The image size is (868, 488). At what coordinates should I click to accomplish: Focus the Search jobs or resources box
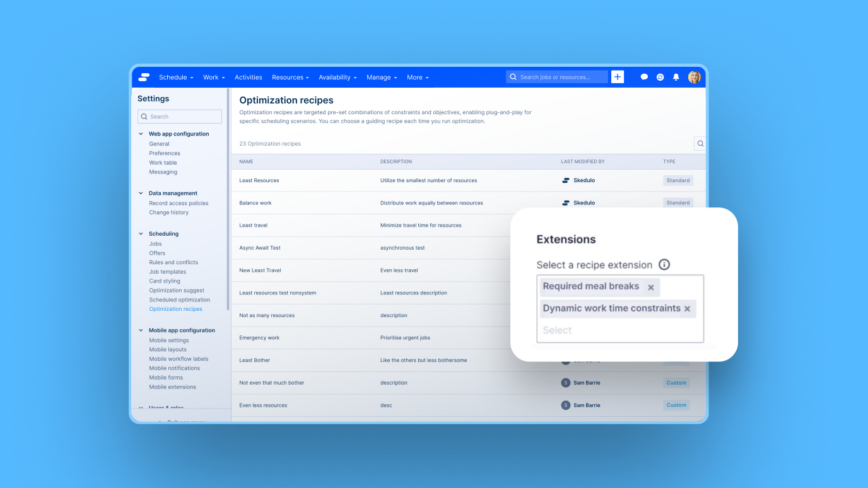[557, 77]
